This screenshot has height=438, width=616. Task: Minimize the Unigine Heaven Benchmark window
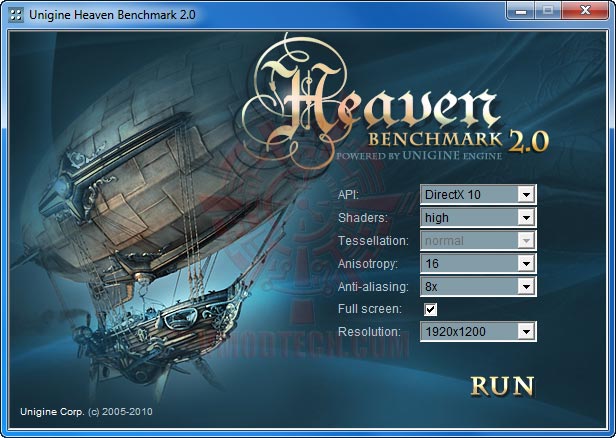(x=521, y=11)
